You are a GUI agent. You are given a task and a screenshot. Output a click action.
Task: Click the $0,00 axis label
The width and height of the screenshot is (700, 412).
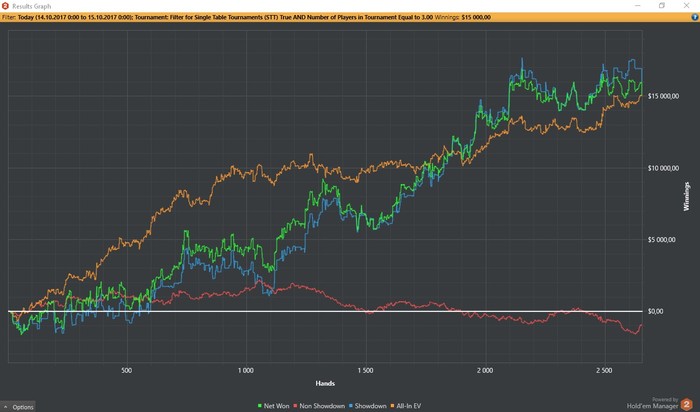[x=655, y=312]
